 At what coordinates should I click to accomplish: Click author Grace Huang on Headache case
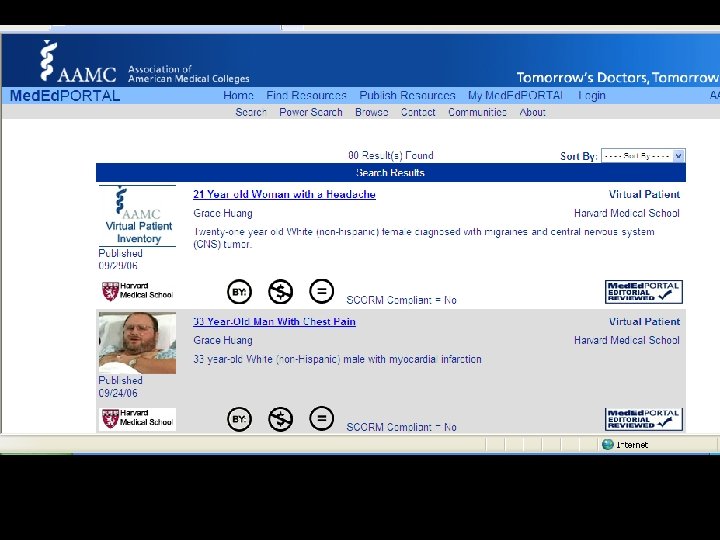[223, 213]
